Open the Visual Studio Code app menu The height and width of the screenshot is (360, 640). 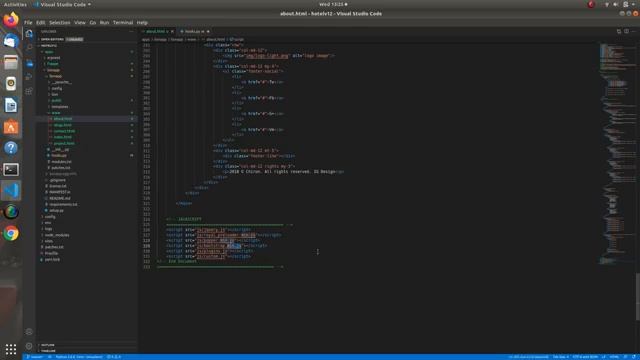[x=62, y=4]
